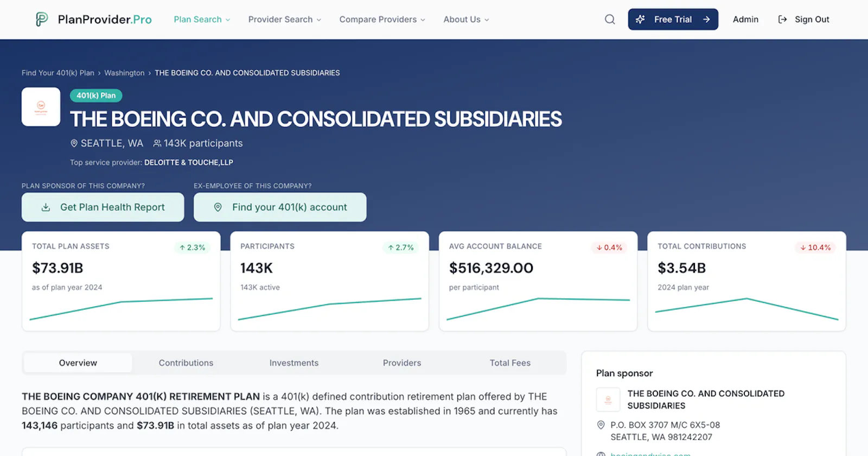
Task: Click the '143K active' label
Action: 260,287
